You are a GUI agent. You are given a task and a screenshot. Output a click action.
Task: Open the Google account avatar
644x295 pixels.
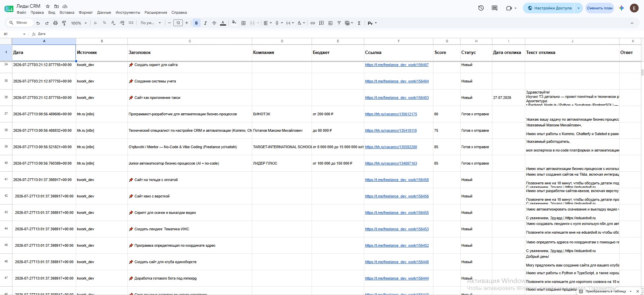[x=634, y=8]
